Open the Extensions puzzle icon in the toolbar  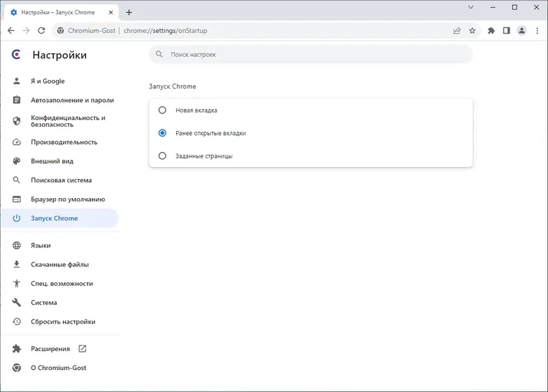(491, 30)
